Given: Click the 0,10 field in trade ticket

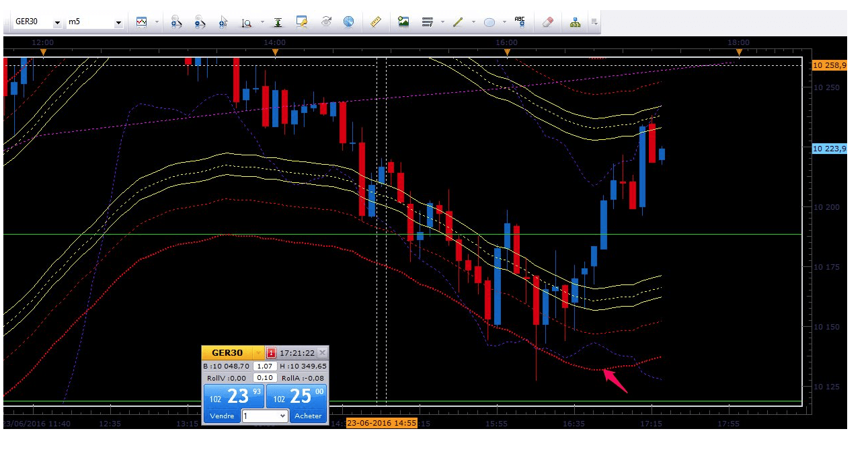Looking at the screenshot, I should [x=265, y=378].
